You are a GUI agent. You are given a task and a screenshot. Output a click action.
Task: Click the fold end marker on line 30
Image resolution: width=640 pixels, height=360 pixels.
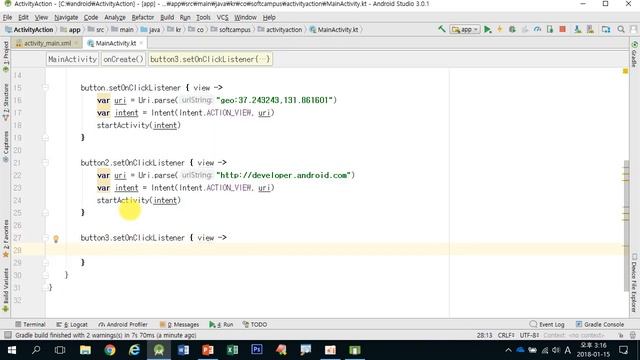[x=45, y=275]
